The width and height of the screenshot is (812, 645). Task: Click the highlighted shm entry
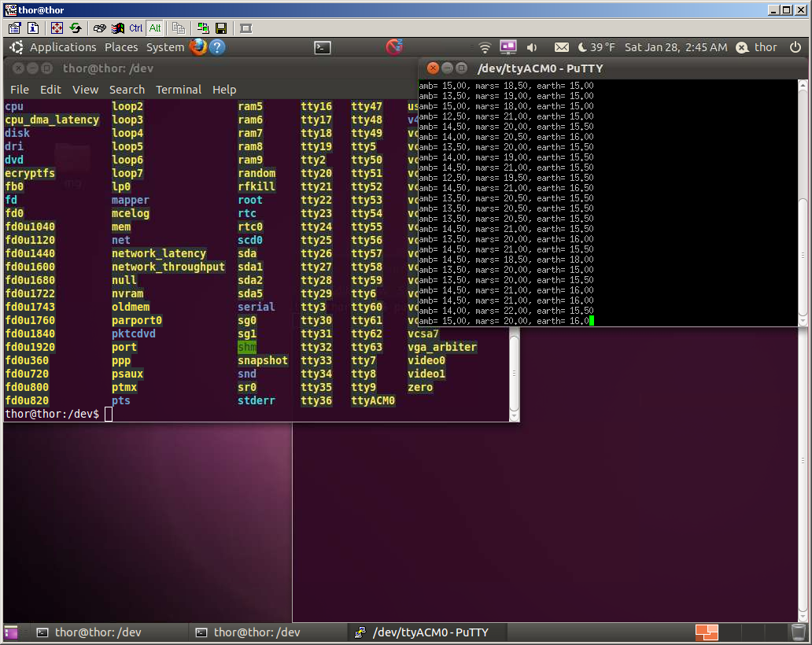(247, 348)
